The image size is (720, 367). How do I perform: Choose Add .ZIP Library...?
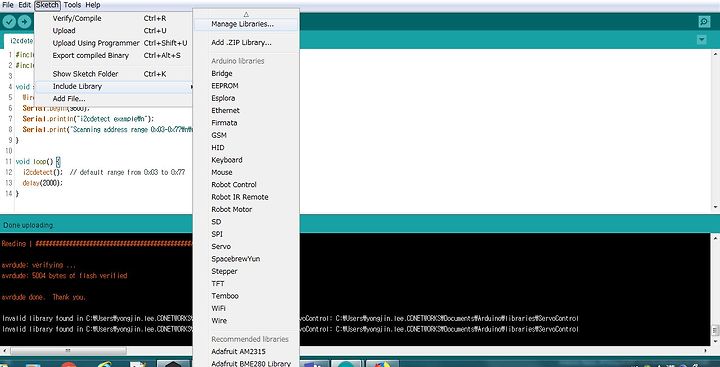(246, 43)
